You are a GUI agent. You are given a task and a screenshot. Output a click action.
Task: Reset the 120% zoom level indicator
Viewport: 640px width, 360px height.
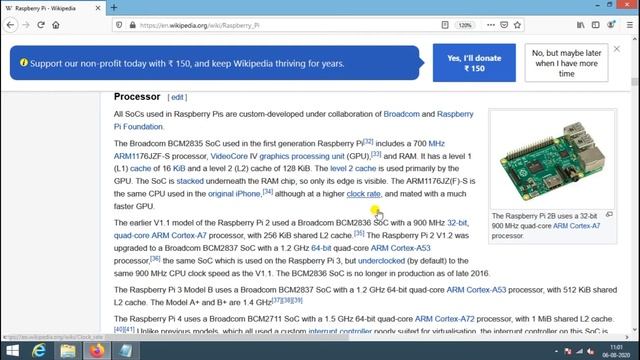pyautogui.click(x=465, y=25)
